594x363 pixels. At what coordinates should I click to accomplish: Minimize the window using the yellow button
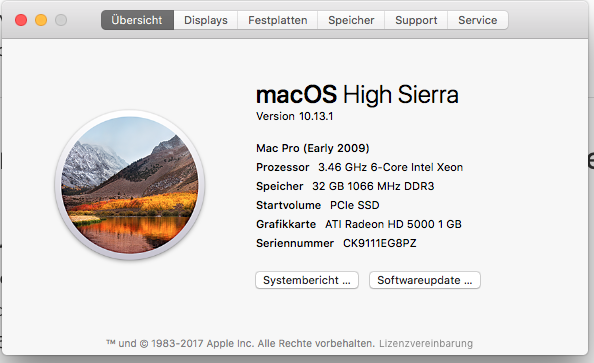(41, 20)
